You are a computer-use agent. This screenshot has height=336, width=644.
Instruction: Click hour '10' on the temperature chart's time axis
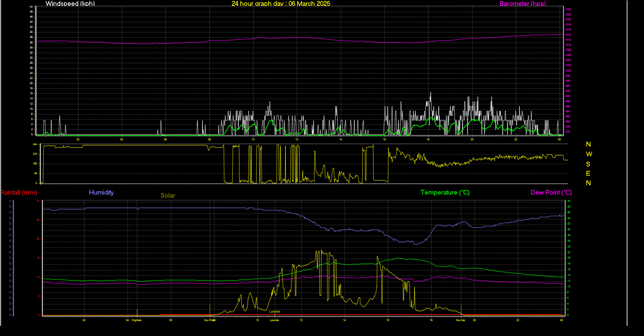pos(257,320)
